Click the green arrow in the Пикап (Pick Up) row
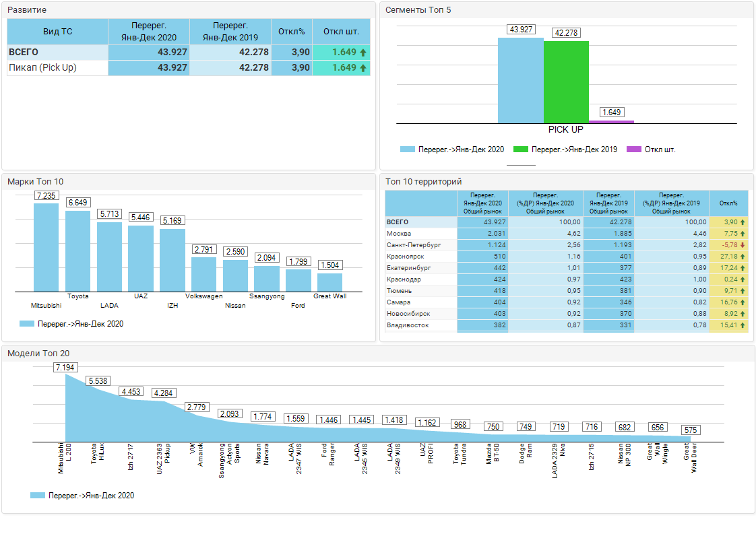 [x=363, y=68]
